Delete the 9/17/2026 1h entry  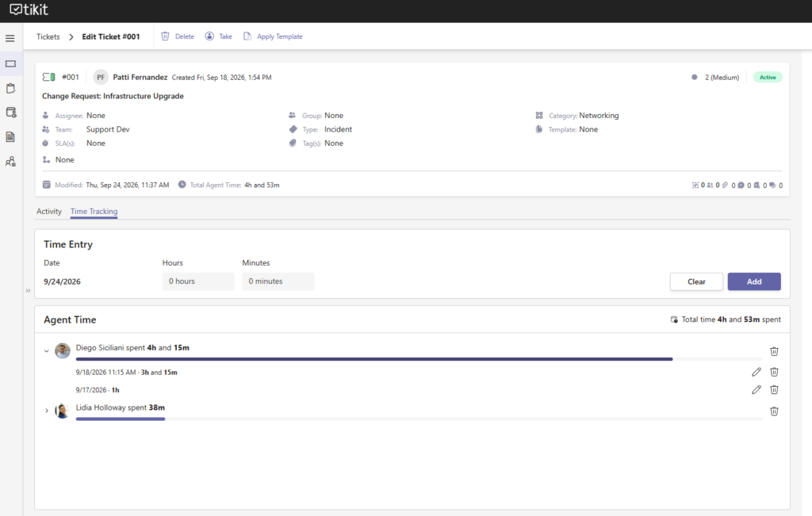coord(774,390)
